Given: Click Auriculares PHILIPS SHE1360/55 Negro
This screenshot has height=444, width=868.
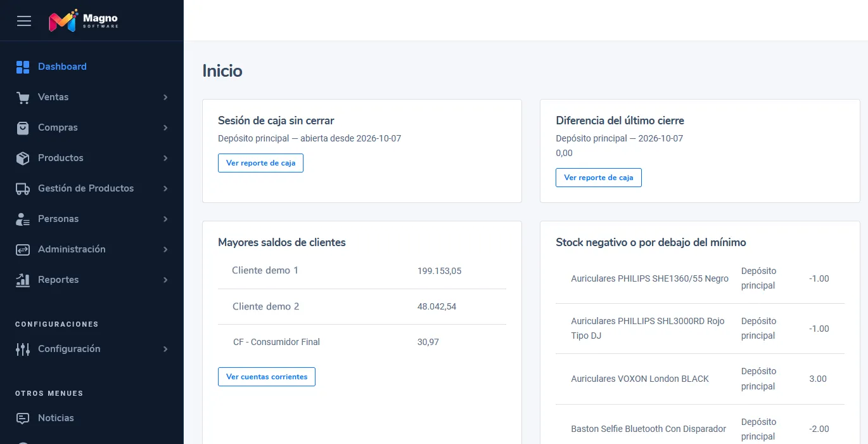Looking at the screenshot, I should (649, 278).
